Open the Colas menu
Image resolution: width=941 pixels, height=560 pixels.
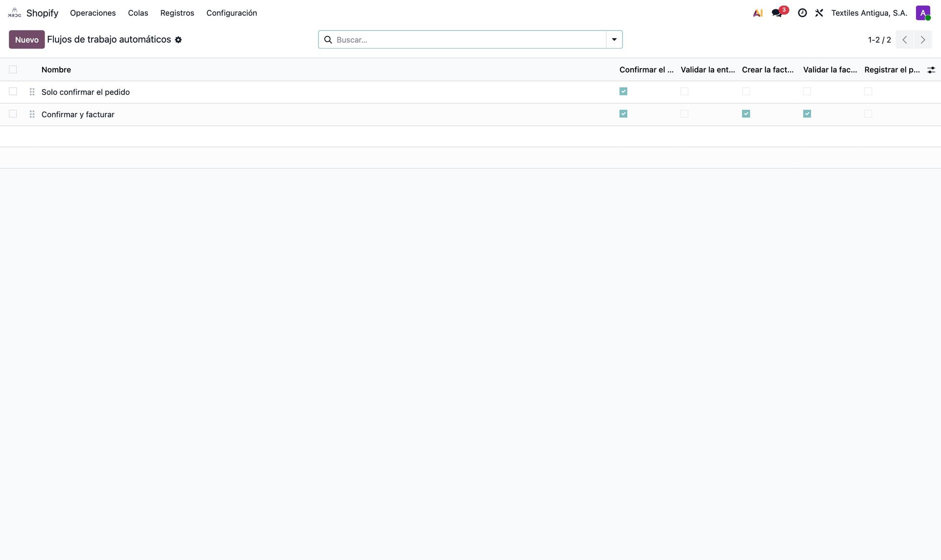point(138,13)
